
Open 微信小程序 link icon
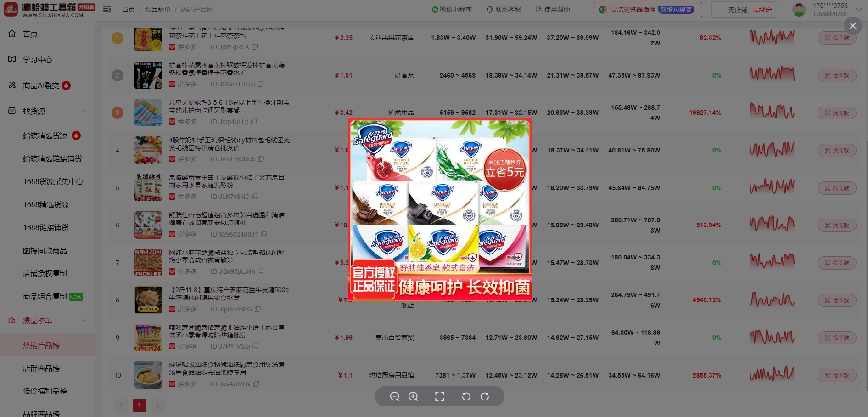pos(435,10)
